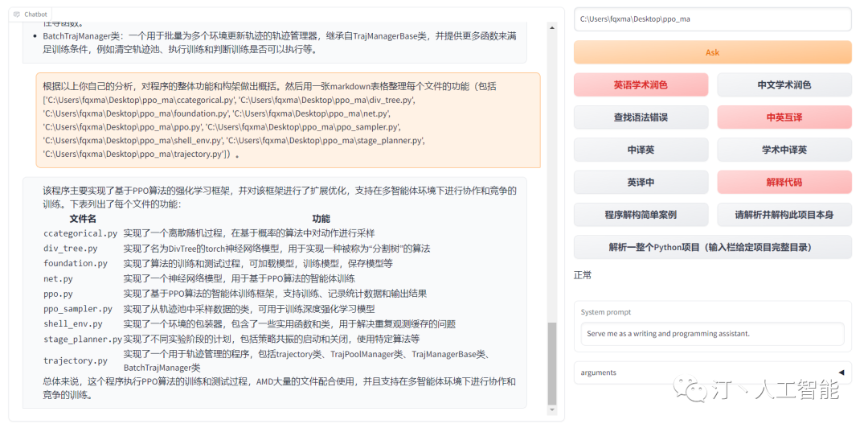Click the 文件名 table header
This screenshot has height=428, width=868.
pos(83,219)
